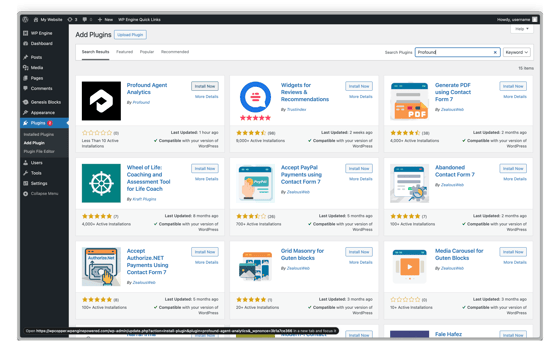Open the Profound author link
This screenshot has height=363, width=560.
tap(141, 103)
